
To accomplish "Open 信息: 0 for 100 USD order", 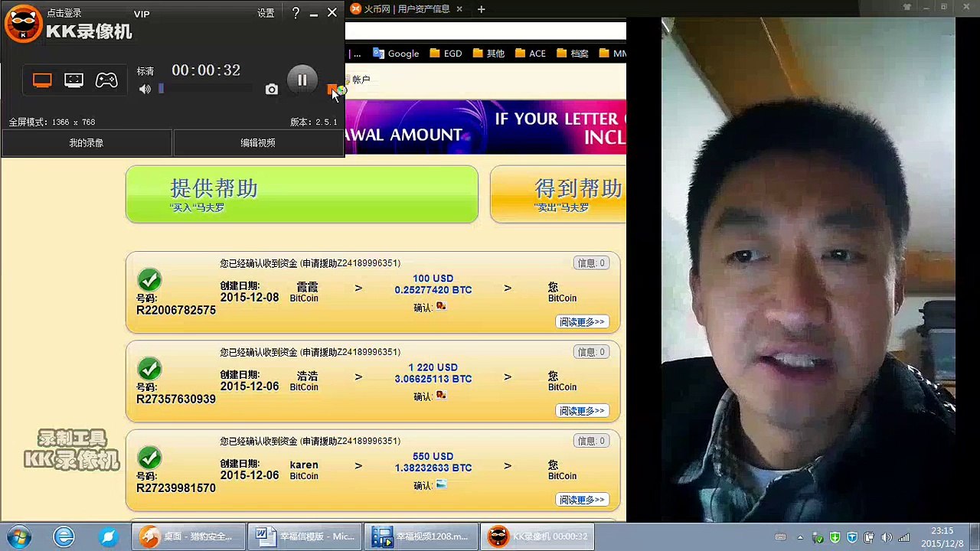I will 591,263.
